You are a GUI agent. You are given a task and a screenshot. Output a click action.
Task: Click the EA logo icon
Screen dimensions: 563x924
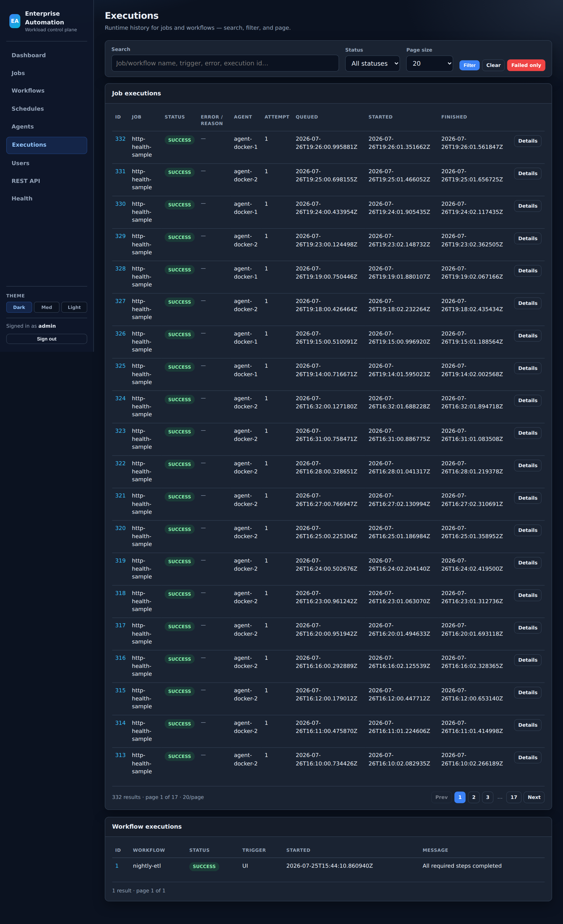coord(15,21)
